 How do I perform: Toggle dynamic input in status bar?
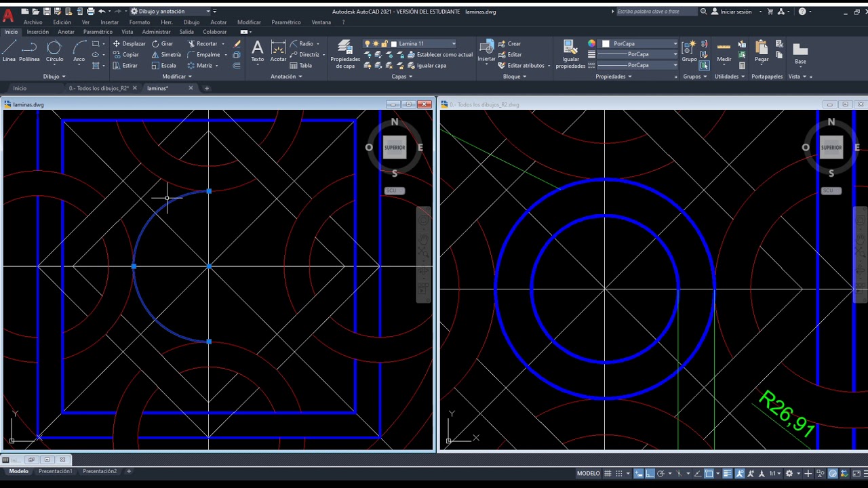click(x=639, y=473)
